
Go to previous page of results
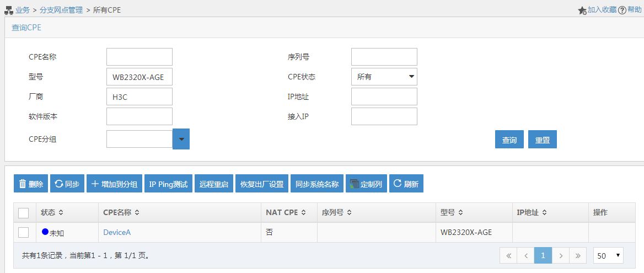(525, 255)
